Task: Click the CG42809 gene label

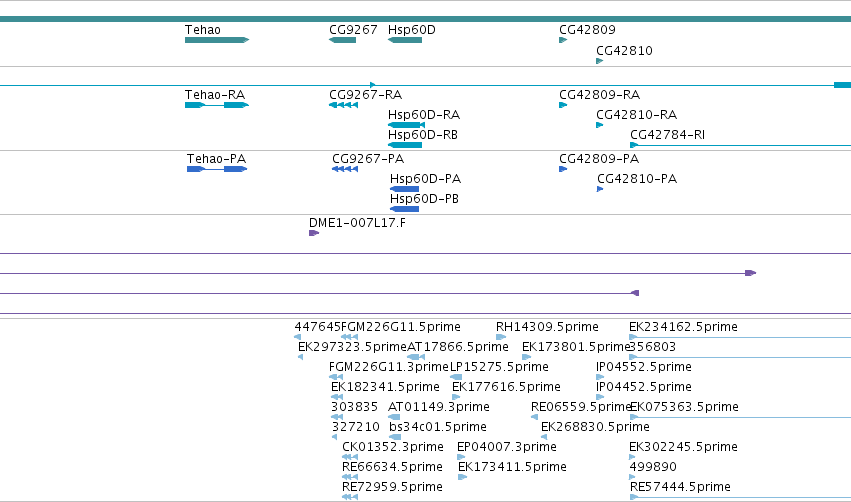Action: pos(587,30)
